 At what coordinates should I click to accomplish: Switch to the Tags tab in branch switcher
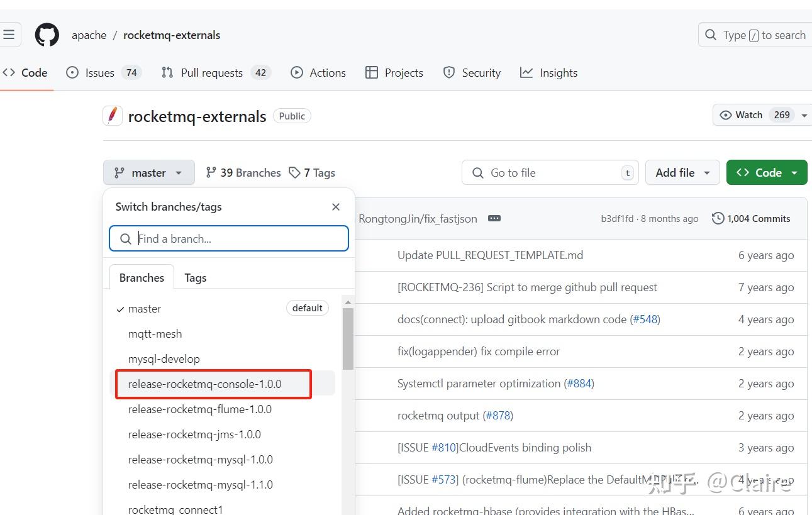[195, 277]
